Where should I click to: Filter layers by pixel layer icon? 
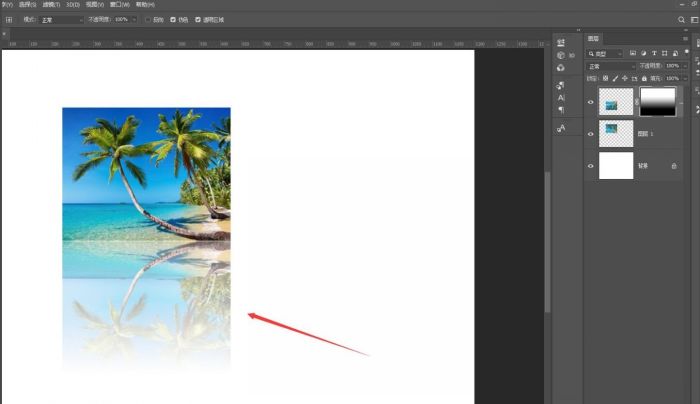pyautogui.click(x=632, y=53)
